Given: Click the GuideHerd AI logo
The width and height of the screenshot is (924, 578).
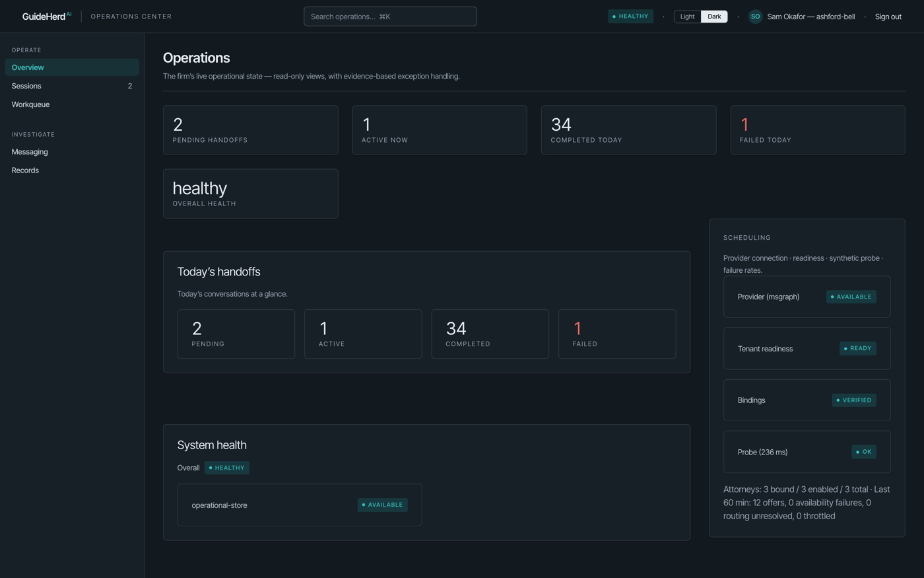Looking at the screenshot, I should point(47,17).
